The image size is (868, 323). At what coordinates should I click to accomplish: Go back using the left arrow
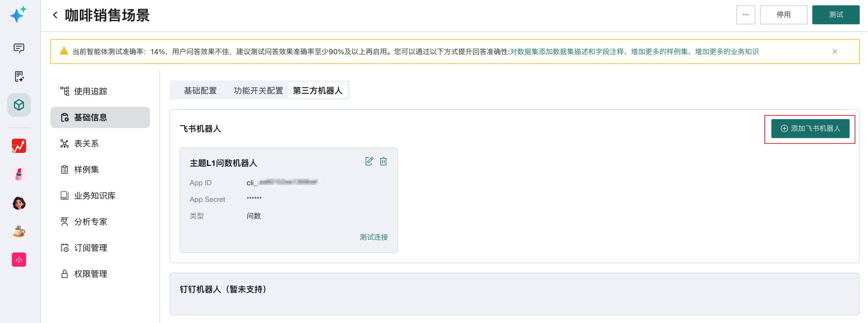point(55,15)
